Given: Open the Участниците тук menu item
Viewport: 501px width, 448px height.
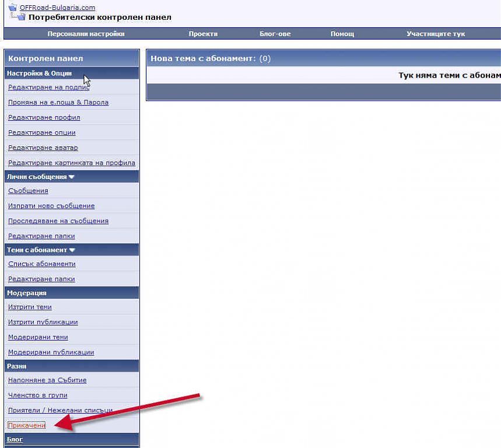Looking at the screenshot, I should [x=436, y=34].
